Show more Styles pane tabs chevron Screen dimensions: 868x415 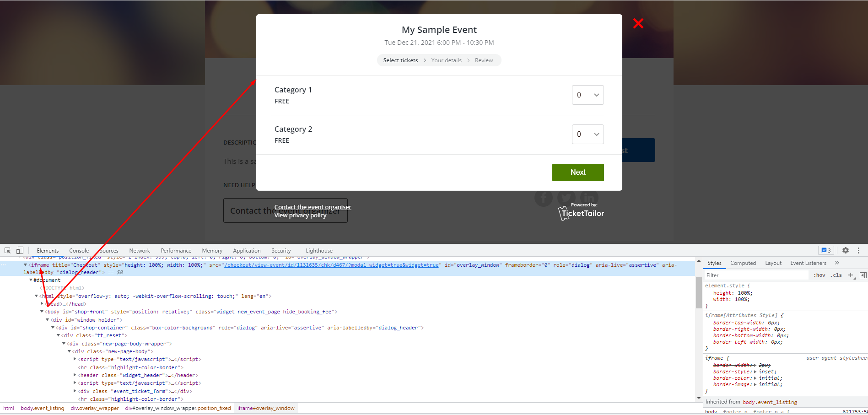pos(837,263)
